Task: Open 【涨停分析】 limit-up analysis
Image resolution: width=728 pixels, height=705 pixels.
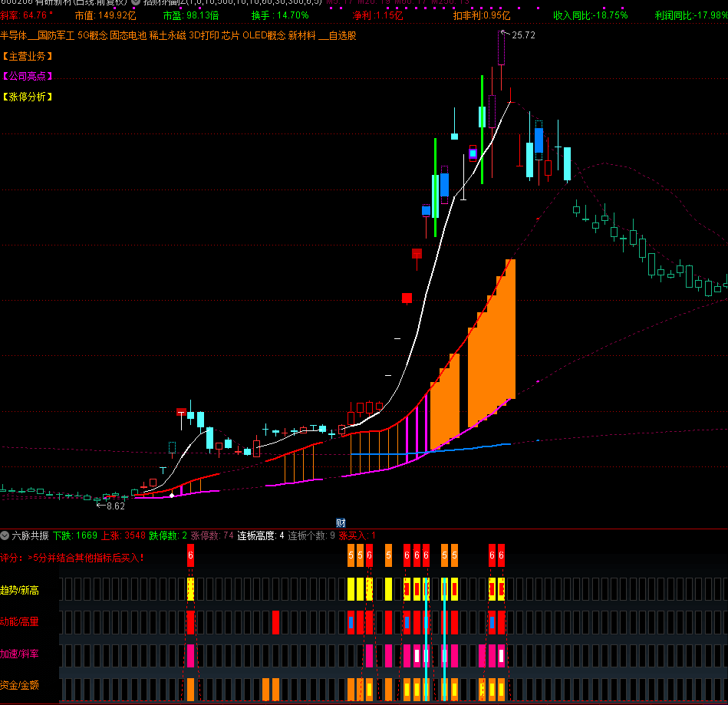Action: (x=28, y=97)
